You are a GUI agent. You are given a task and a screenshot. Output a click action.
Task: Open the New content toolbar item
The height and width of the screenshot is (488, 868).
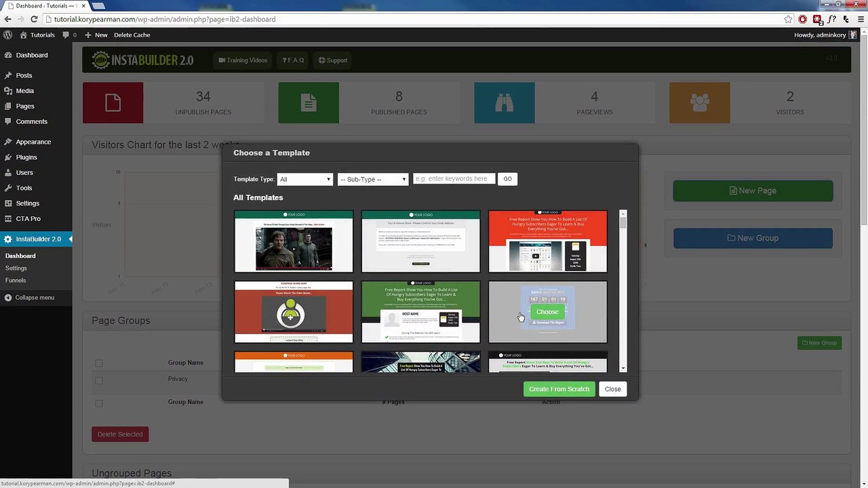pyautogui.click(x=96, y=35)
